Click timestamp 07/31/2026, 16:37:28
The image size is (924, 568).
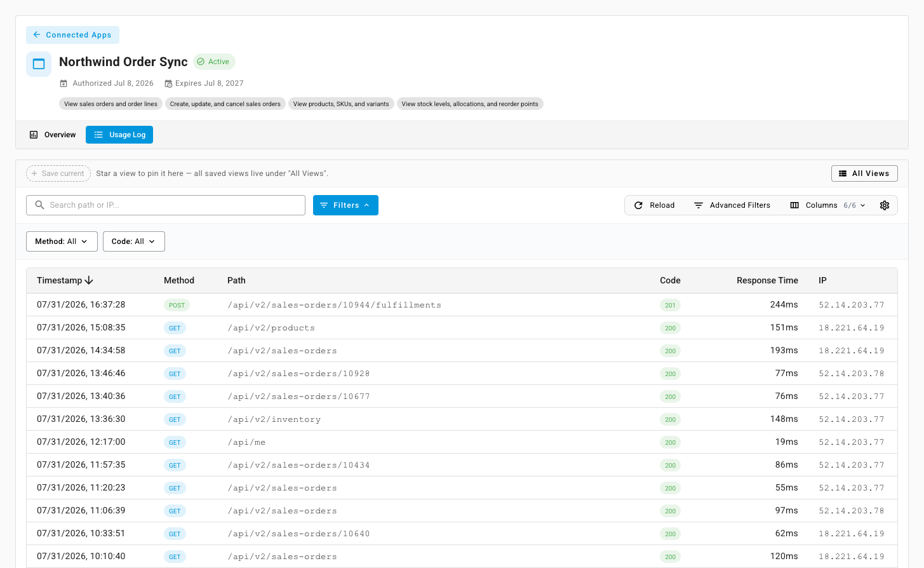81,305
